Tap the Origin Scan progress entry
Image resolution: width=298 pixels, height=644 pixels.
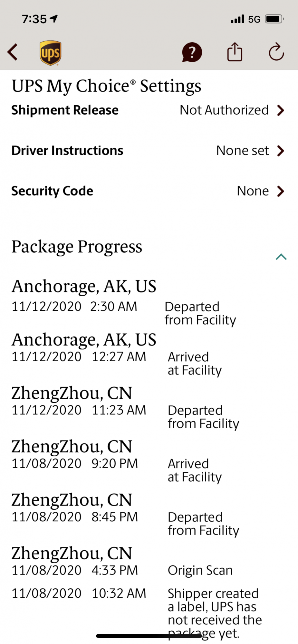[x=200, y=570]
